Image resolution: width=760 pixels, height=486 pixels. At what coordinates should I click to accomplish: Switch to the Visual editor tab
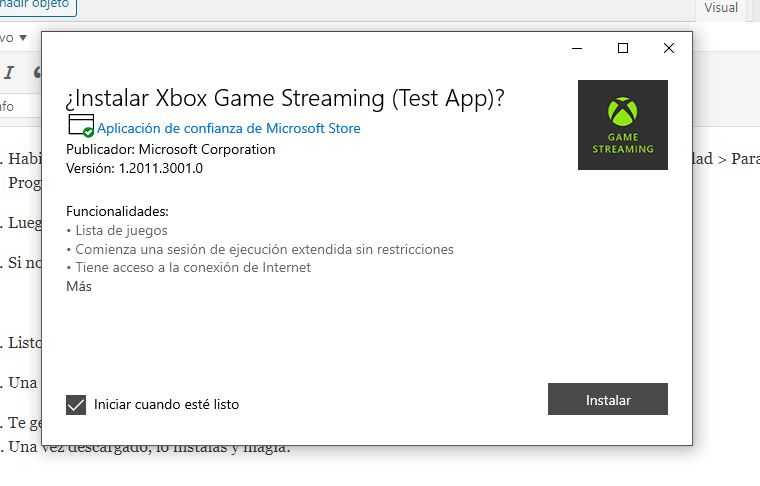tap(721, 8)
